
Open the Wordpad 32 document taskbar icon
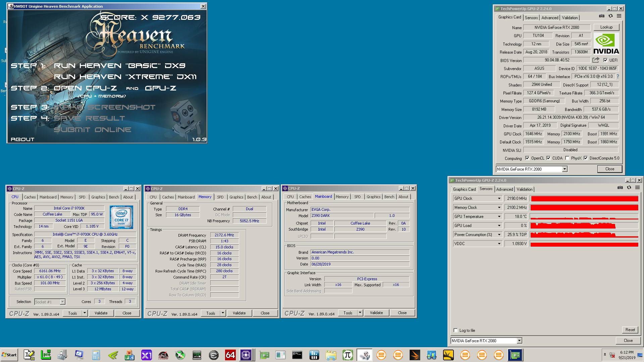coord(29,355)
